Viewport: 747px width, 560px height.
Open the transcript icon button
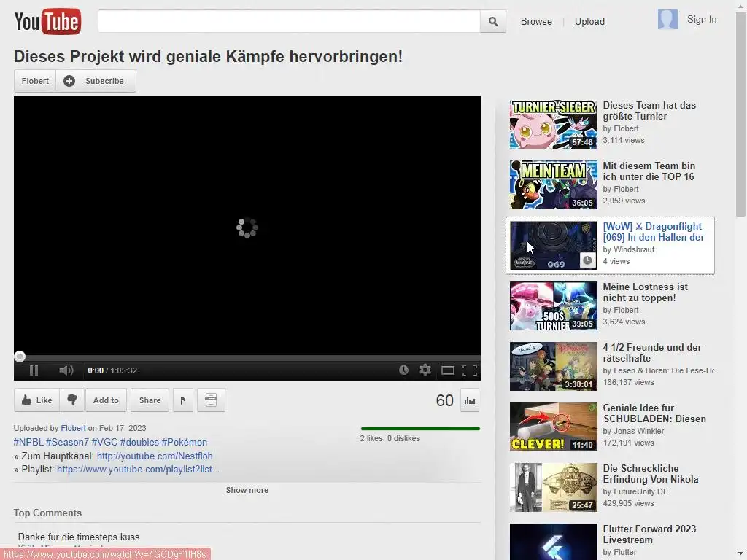pos(211,400)
